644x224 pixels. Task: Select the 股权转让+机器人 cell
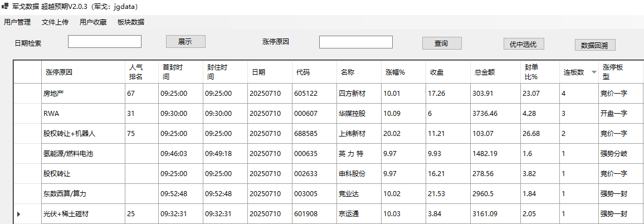pos(84,134)
